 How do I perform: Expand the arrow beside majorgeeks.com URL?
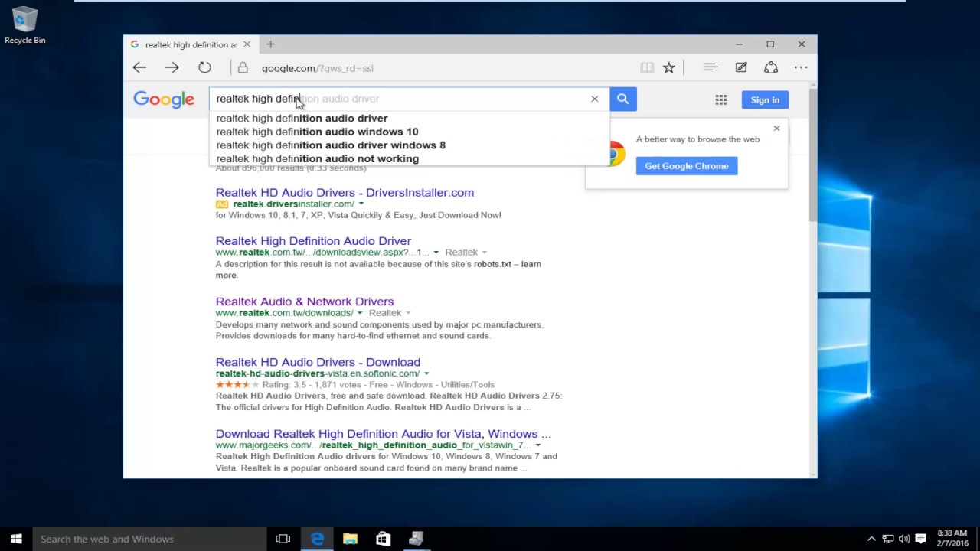pyautogui.click(x=538, y=445)
